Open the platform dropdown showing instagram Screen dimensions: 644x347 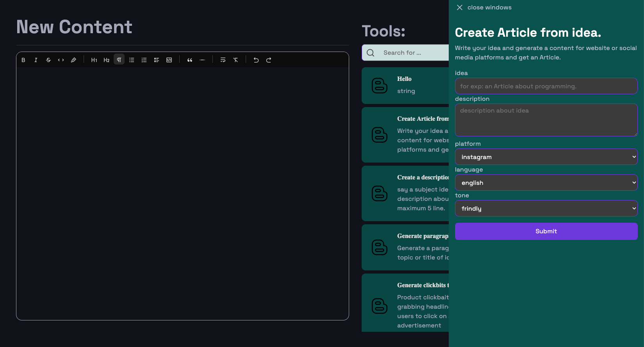pos(546,157)
